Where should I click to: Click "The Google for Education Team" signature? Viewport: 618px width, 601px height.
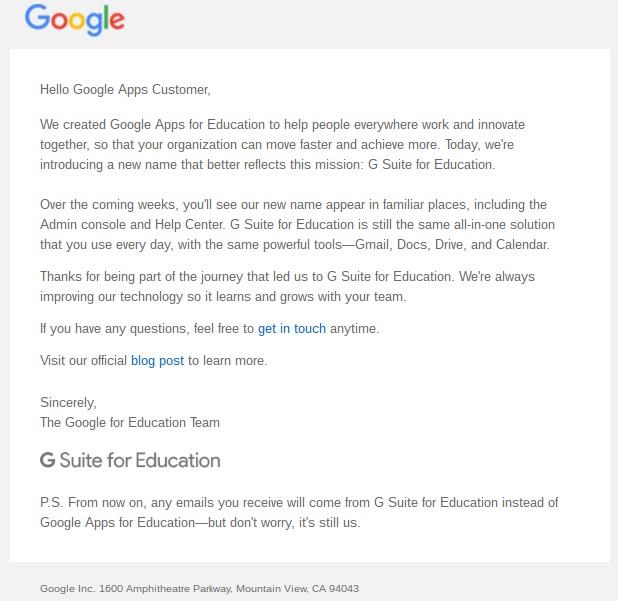[130, 422]
